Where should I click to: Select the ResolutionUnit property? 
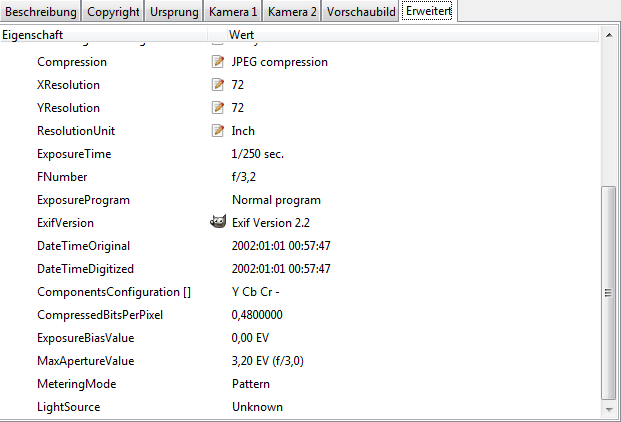click(76, 131)
